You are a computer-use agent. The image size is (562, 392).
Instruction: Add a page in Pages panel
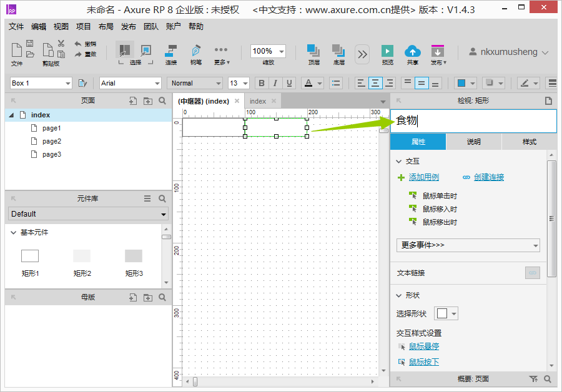click(133, 101)
